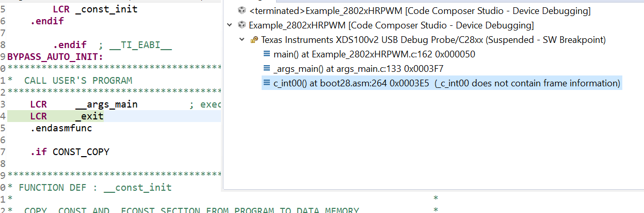Select the terminated Example_2802xHRPWM launch entry
The width and height of the screenshot is (644, 213).
(x=420, y=11)
